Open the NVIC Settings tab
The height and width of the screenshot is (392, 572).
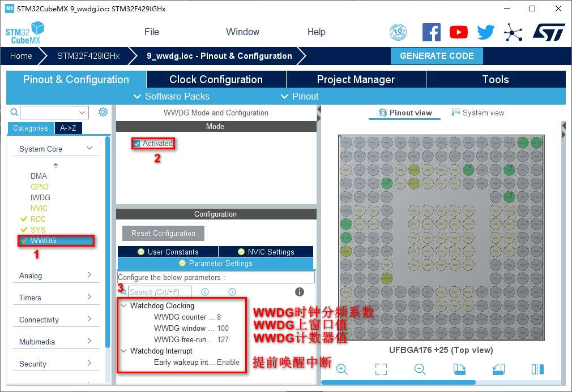point(266,252)
